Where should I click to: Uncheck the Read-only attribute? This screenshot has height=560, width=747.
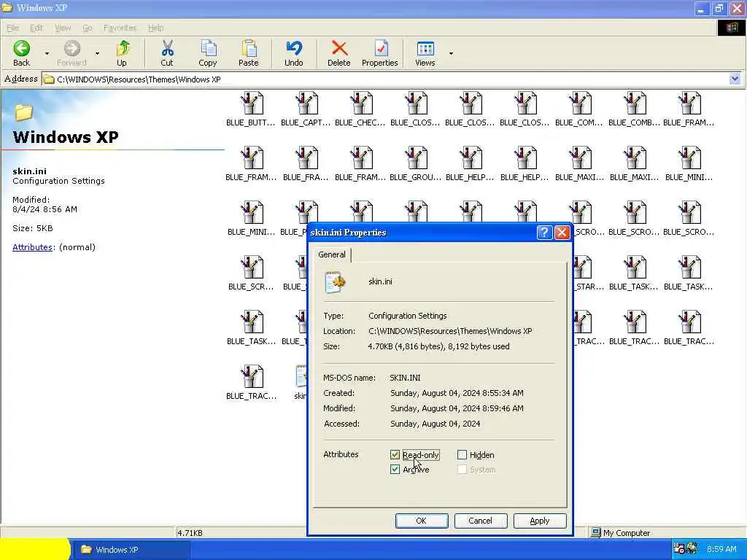(395, 455)
